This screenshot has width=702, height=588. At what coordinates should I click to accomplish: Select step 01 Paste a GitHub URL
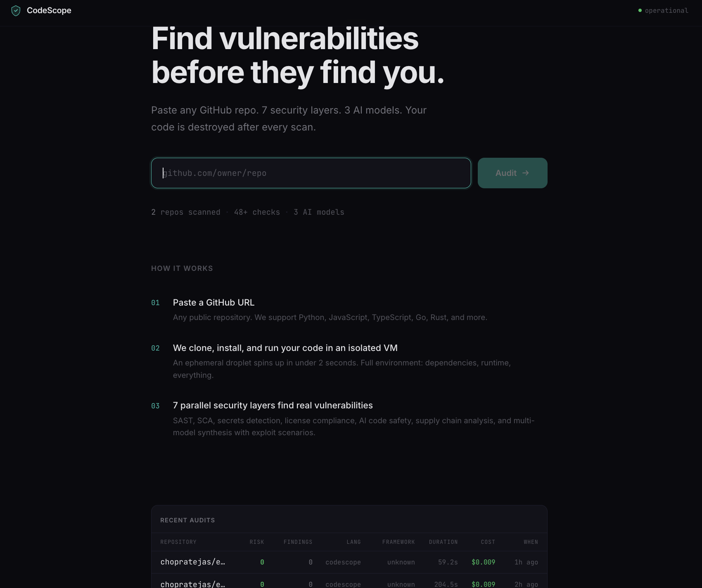tap(213, 303)
